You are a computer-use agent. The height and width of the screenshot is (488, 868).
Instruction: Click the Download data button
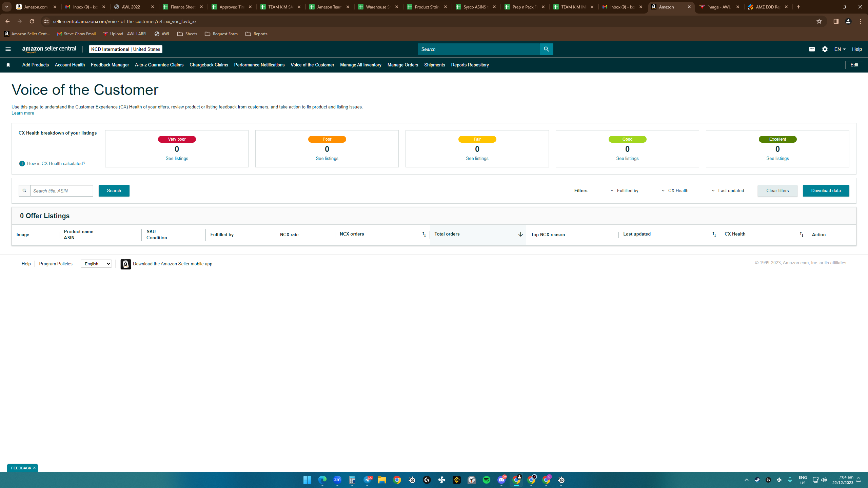[826, 191]
